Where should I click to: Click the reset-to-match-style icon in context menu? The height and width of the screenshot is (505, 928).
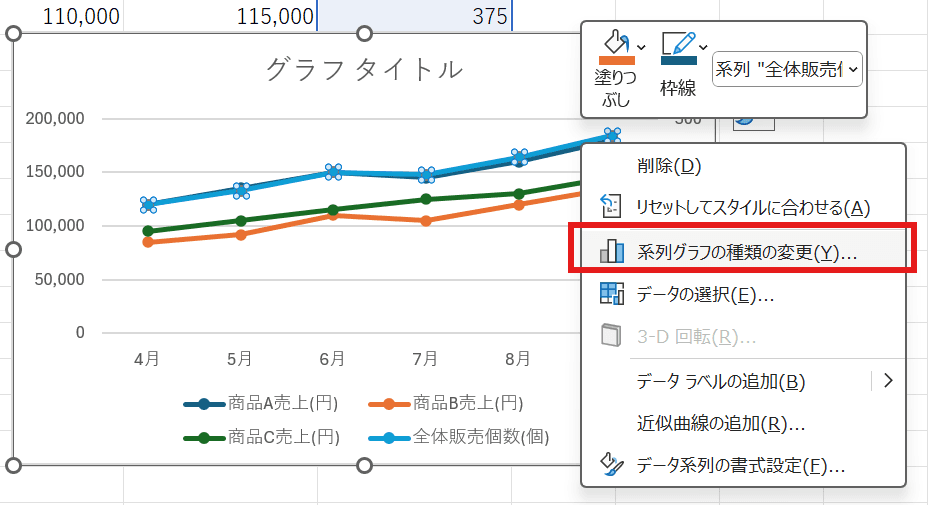coord(611,207)
